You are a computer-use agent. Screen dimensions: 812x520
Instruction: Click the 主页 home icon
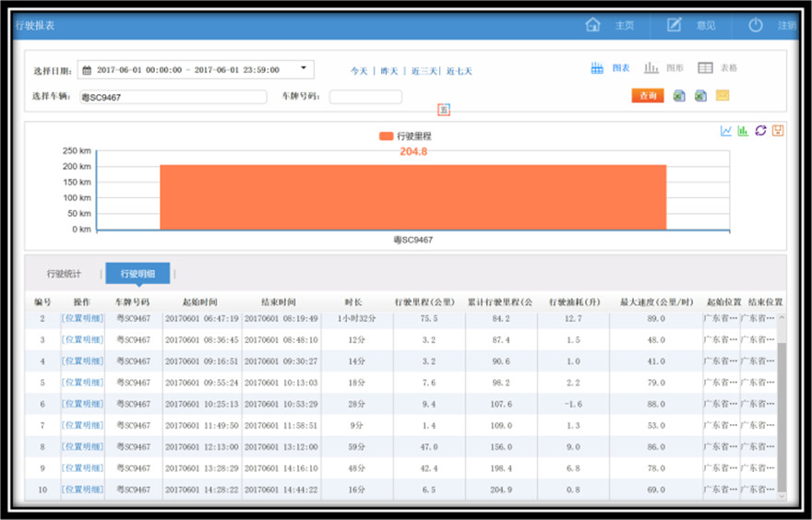coord(593,25)
